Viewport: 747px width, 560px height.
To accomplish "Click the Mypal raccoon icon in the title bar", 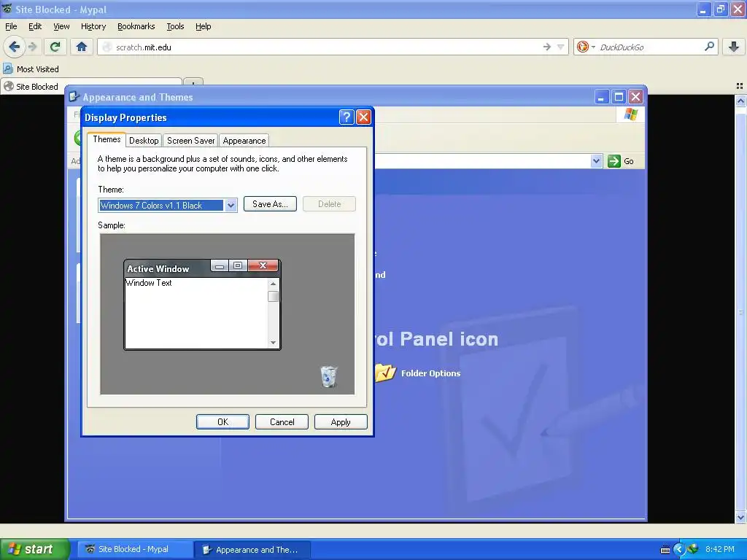I will point(7,9).
